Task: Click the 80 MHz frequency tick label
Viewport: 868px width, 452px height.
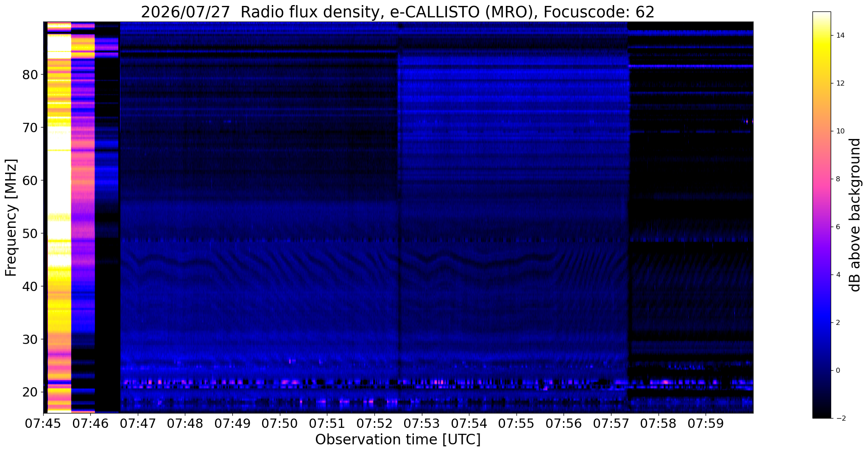Action: tap(30, 75)
